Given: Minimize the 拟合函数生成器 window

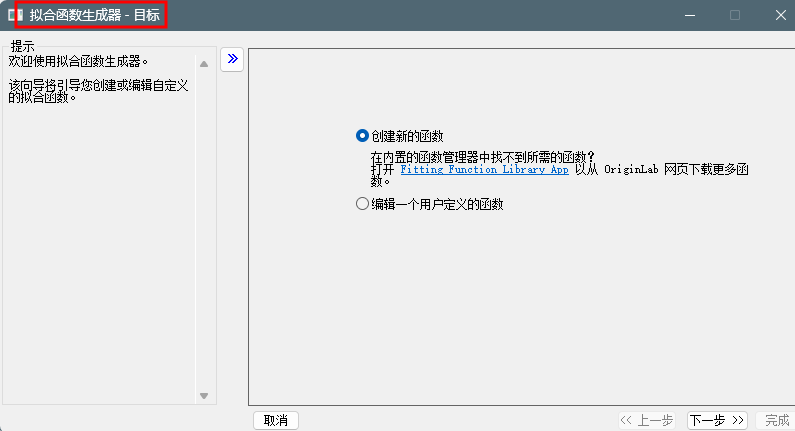Looking at the screenshot, I should pos(689,15).
